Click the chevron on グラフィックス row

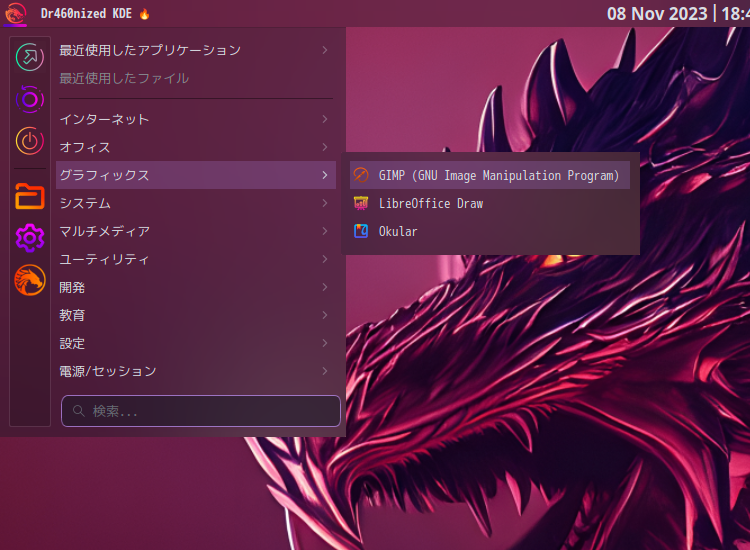(x=325, y=175)
